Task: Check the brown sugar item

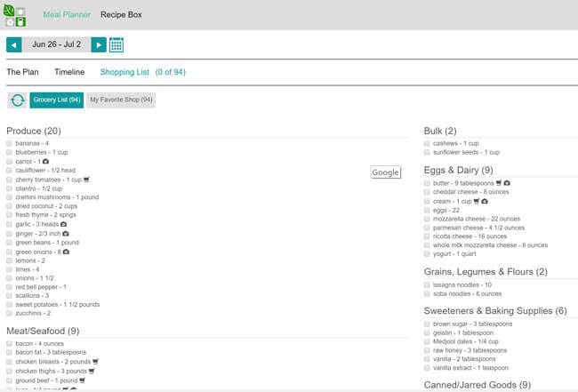Action: coord(428,324)
